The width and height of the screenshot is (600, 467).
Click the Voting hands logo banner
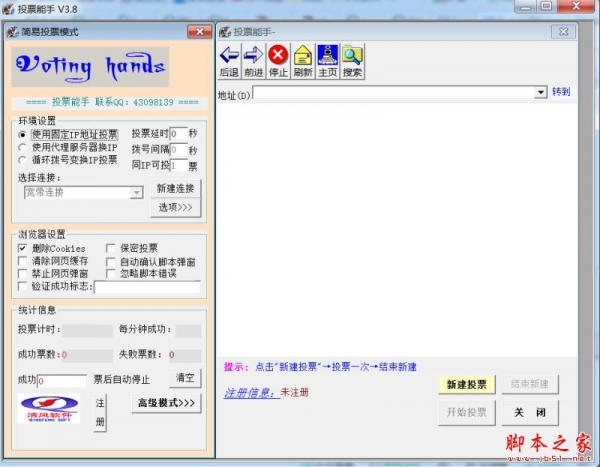pyautogui.click(x=90, y=67)
